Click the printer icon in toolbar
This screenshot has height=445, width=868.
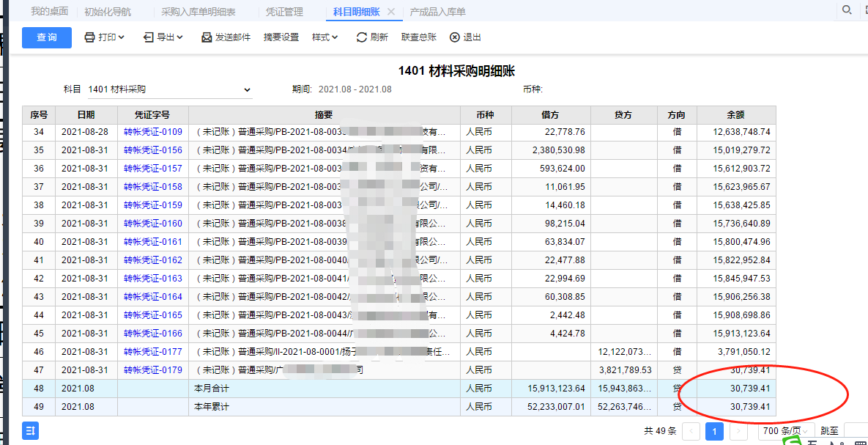(x=89, y=37)
